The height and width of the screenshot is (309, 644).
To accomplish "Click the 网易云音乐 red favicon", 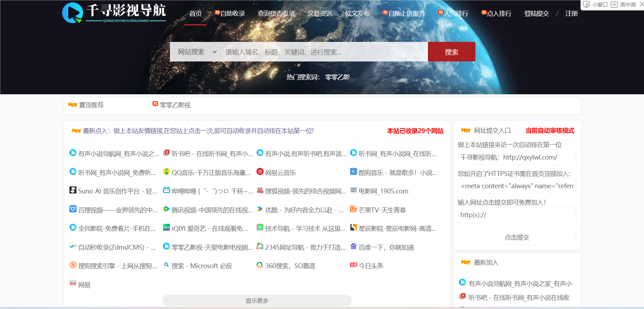I will (x=260, y=172).
